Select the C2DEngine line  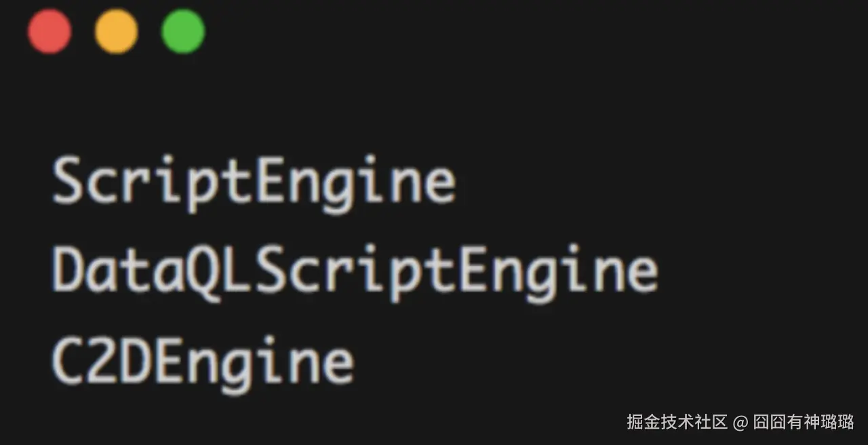[203, 362]
